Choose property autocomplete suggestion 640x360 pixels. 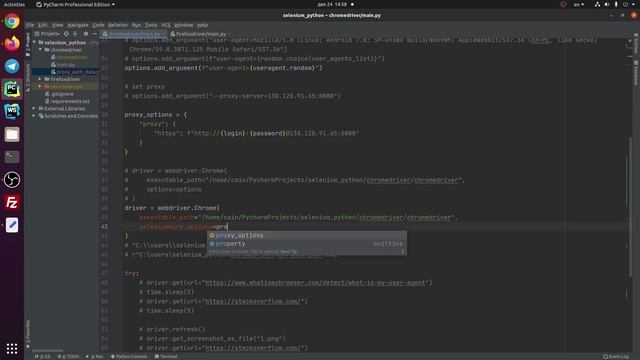tap(307, 244)
